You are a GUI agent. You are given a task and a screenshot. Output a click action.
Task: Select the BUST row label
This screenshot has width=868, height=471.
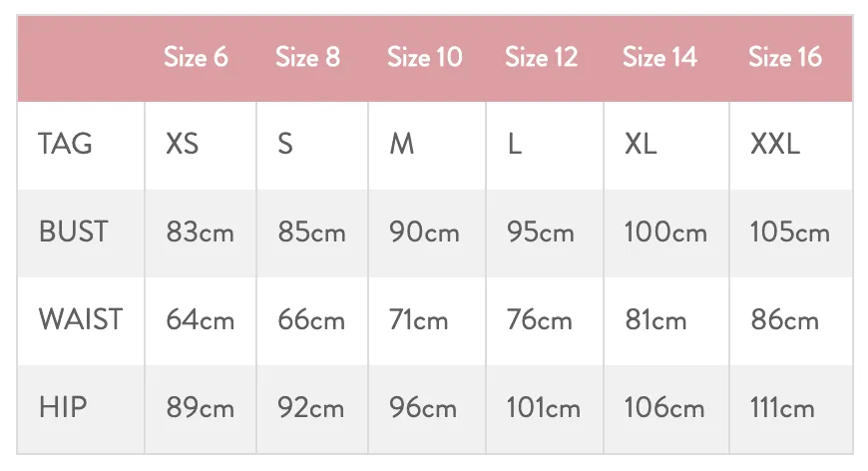point(73,232)
